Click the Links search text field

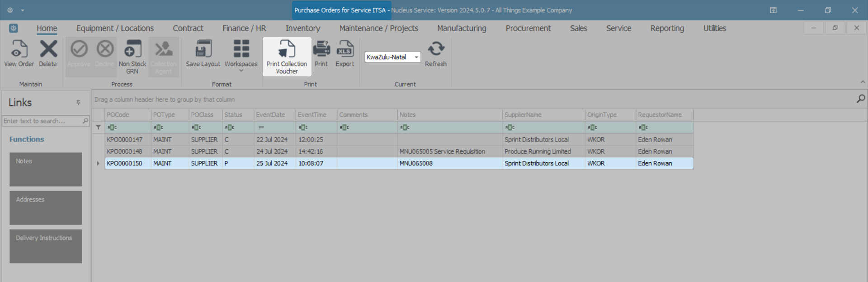(42, 121)
